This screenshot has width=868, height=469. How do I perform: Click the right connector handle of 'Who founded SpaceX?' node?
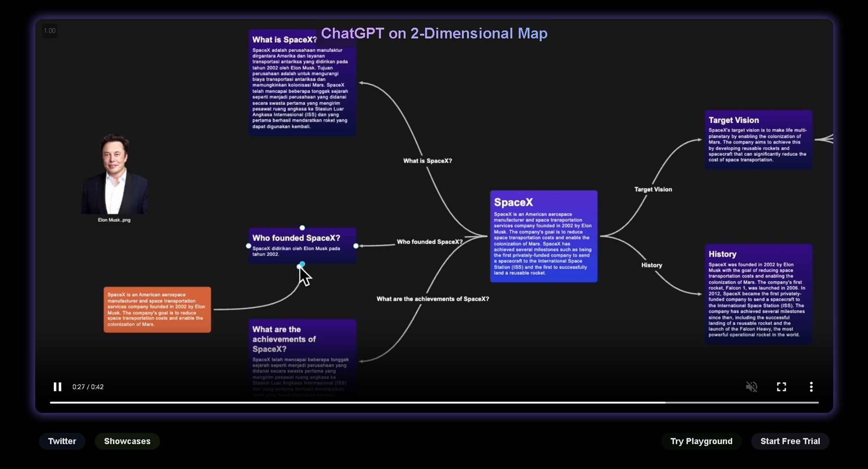coord(356,246)
